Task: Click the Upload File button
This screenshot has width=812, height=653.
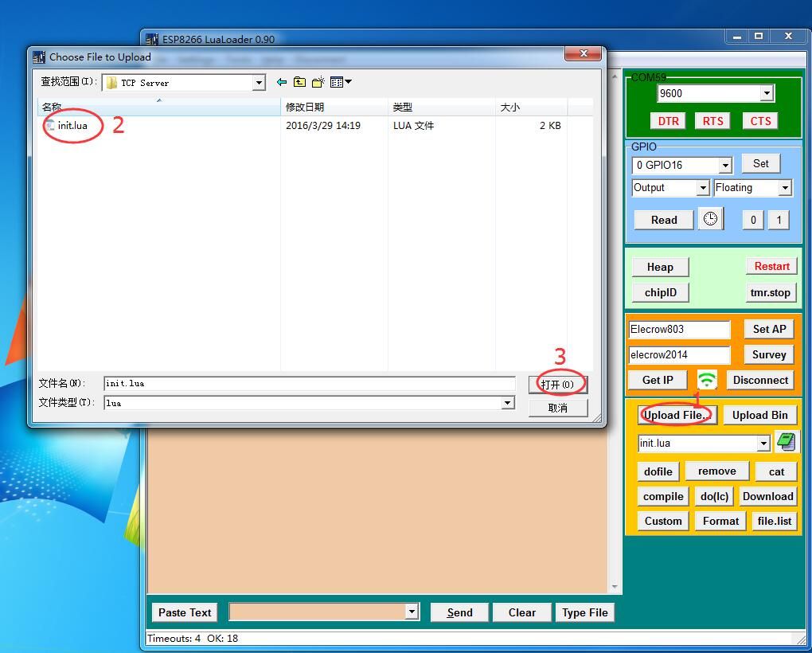Action: [677, 415]
